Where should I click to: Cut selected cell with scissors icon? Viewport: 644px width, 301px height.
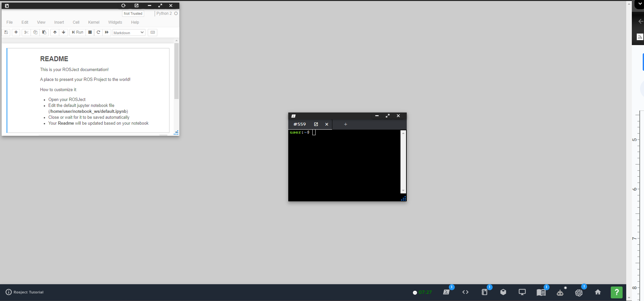(x=26, y=32)
